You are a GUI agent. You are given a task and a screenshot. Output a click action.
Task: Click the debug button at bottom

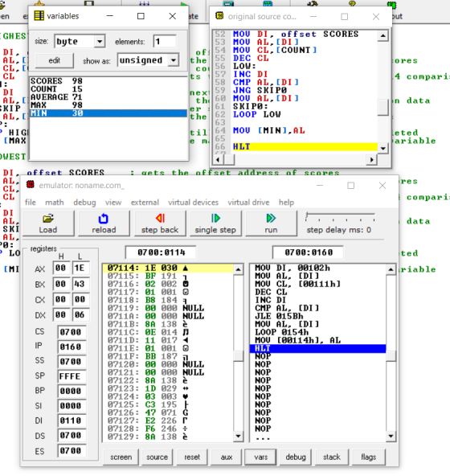click(x=296, y=457)
